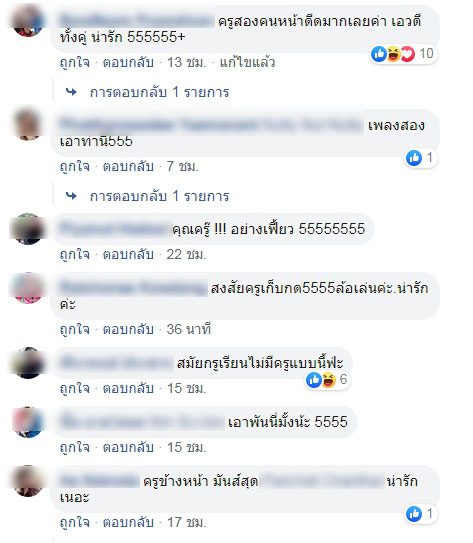Click the heart reaction icon on the first comment
This screenshot has height=543, width=473.
pos(408,54)
